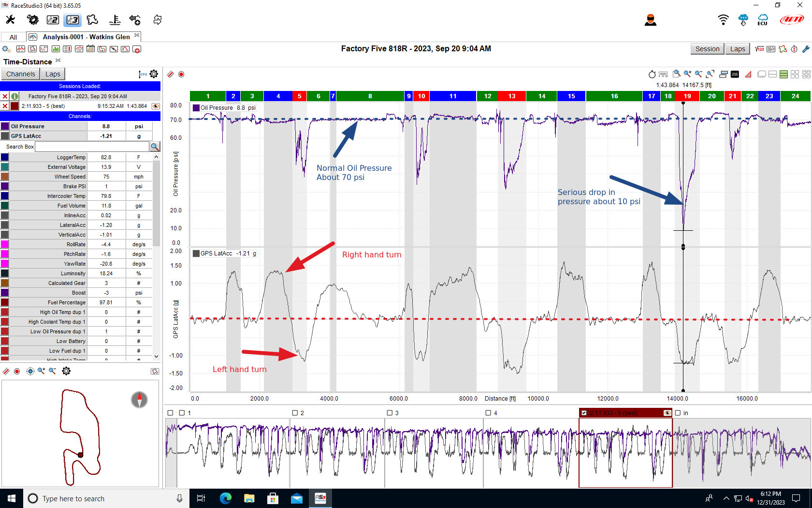812x508 pixels.
Task: Open File Explorer from the taskbar
Action: point(249,498)
